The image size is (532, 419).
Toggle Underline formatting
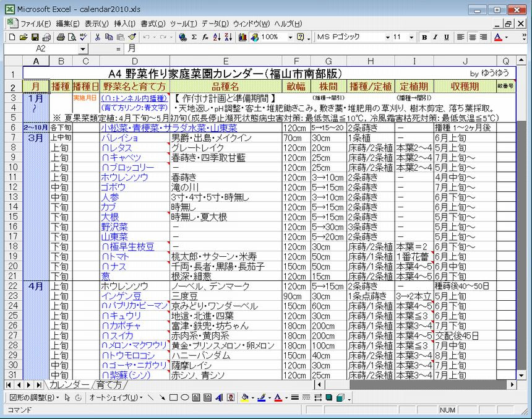click(447, 37)
